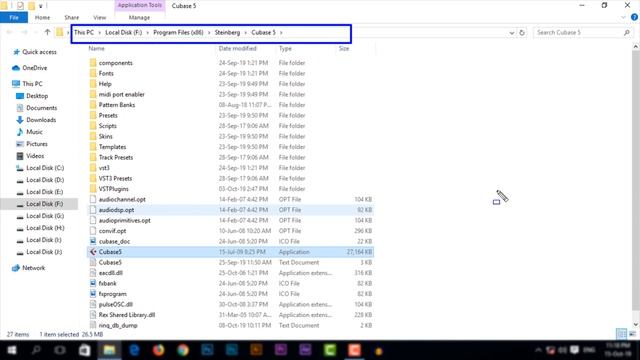Switch to the Details view layout icon
Viewport: 640px width, 360px height.
click(621, 334)
